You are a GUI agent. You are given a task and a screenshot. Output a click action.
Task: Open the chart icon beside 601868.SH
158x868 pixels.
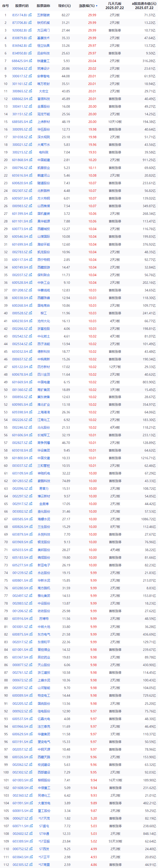[x=30, y=160]
